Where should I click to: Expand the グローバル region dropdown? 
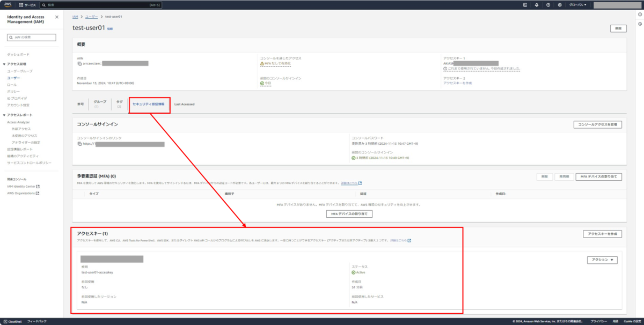click(577, 5)
